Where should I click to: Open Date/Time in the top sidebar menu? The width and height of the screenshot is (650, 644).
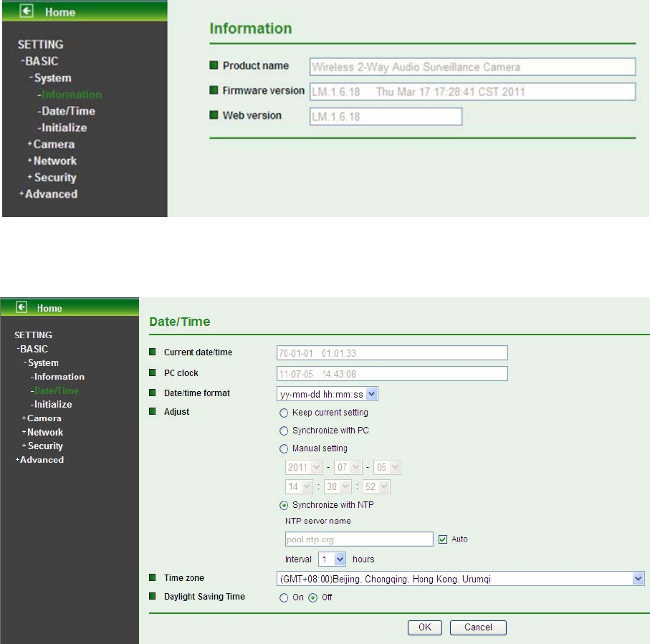67,111
